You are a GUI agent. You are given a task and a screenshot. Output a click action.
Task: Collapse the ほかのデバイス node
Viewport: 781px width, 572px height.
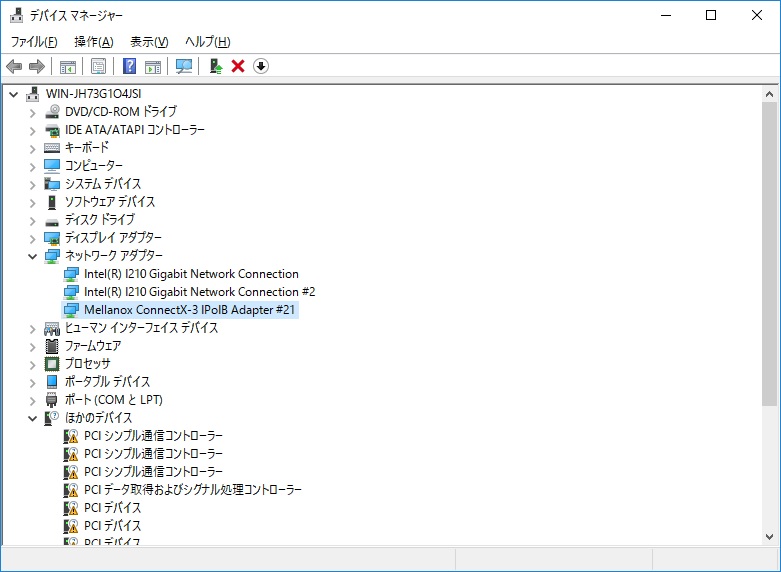33,419
